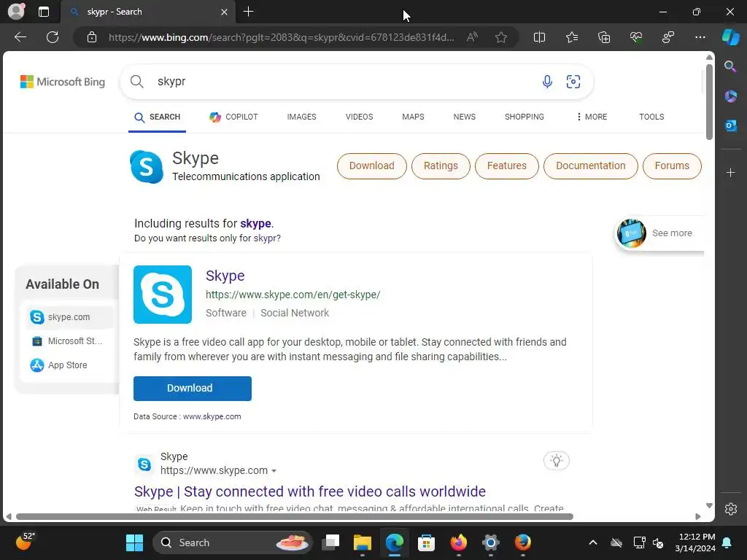
Task: Open the Edge user profile avatar
Action: pyautogui.click(x=16, y=12)
